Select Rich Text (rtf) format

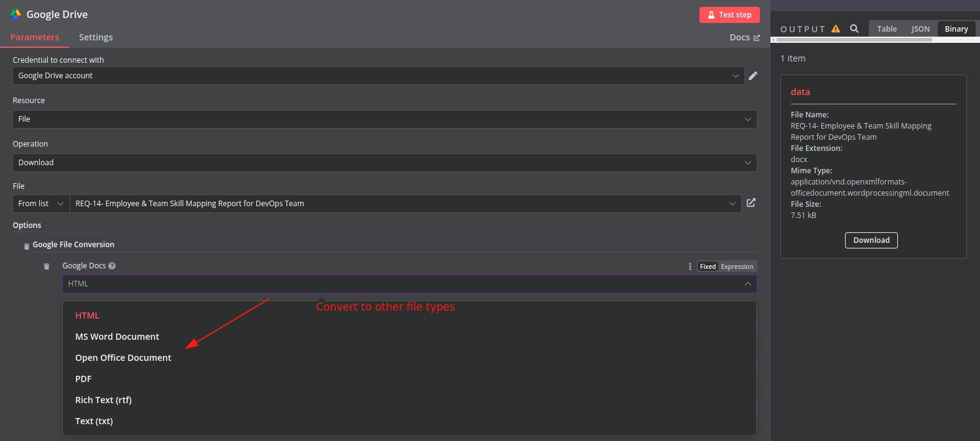tap(409, 400)
